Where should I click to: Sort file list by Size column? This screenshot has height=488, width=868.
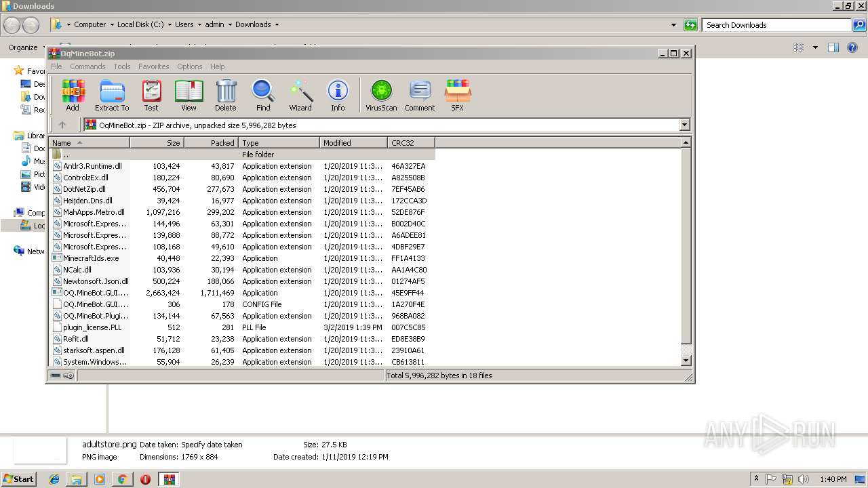(x=157, y=142)
